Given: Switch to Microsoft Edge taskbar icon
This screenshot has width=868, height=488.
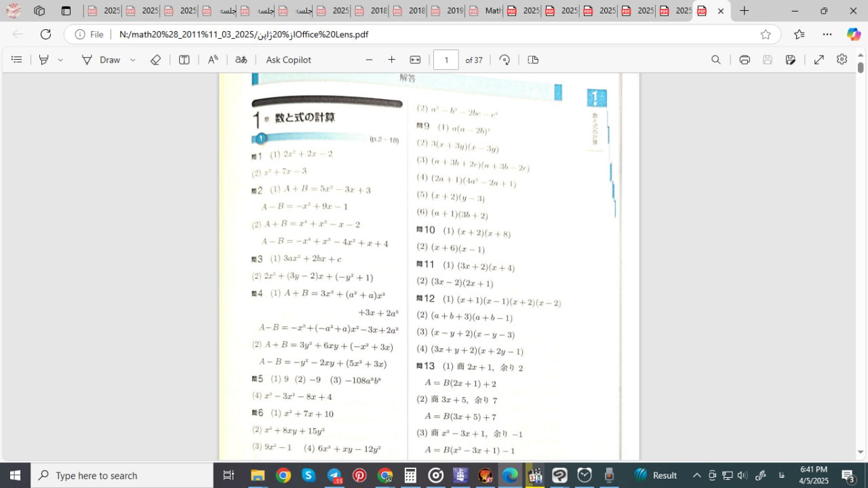Looking at the screenshot, I should (x=510, y=475).
